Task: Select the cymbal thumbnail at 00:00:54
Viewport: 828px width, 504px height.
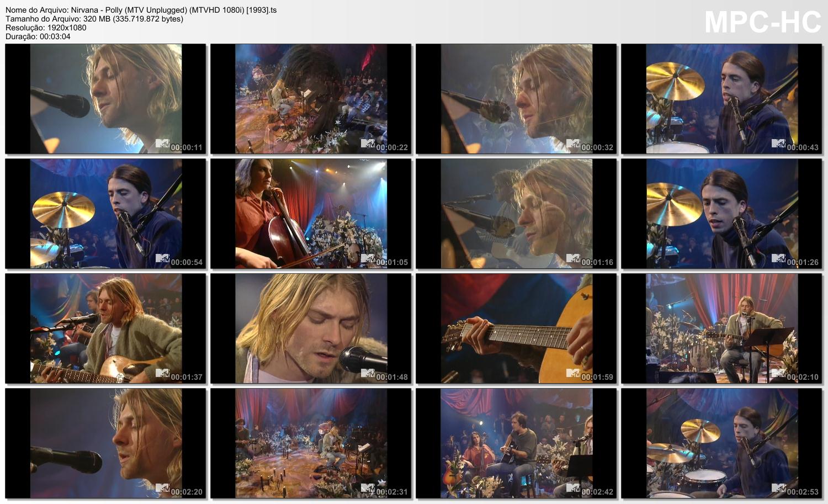Action: coord(105,214)
